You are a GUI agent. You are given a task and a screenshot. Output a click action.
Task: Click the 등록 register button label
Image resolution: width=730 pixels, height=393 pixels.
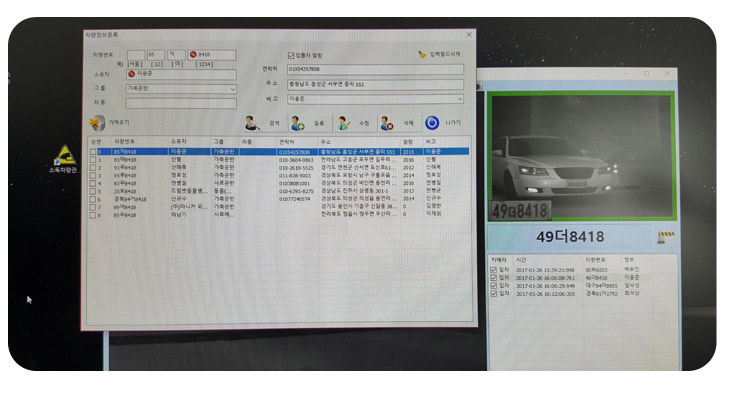coord(319,123)
